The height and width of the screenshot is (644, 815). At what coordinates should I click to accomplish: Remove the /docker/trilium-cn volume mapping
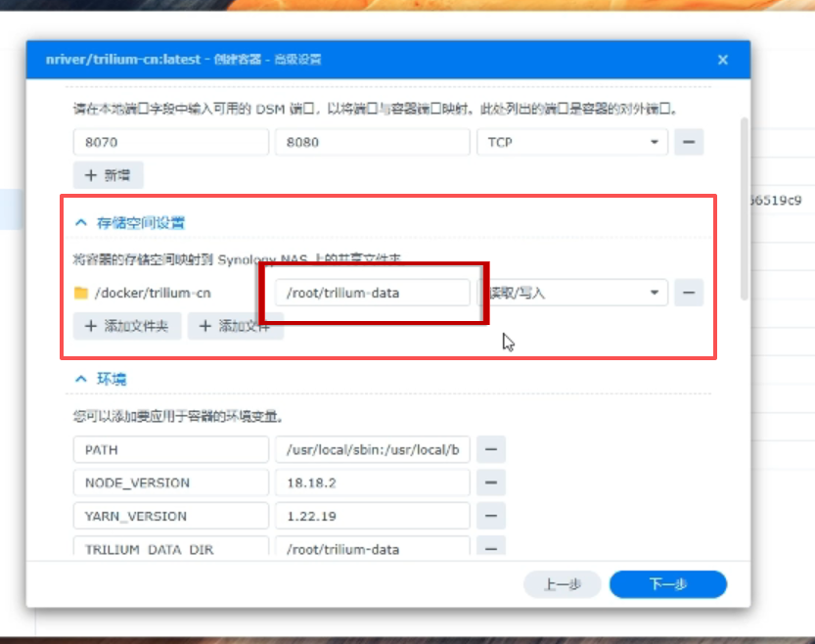coord(689,292)
